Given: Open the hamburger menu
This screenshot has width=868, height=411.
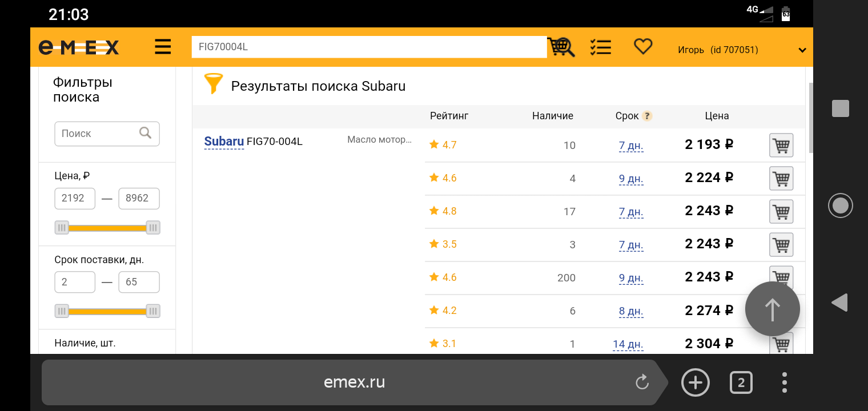Looking at the screenshot, I should click(163, 47).
